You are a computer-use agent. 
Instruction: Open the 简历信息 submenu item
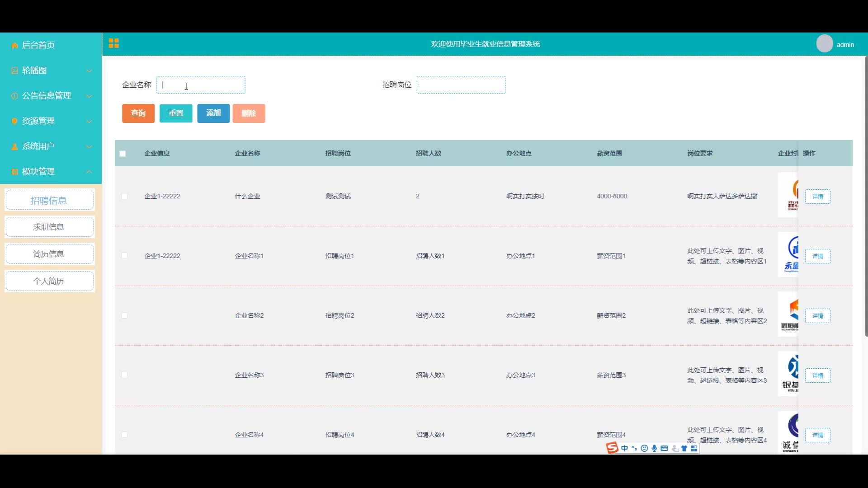49,254
